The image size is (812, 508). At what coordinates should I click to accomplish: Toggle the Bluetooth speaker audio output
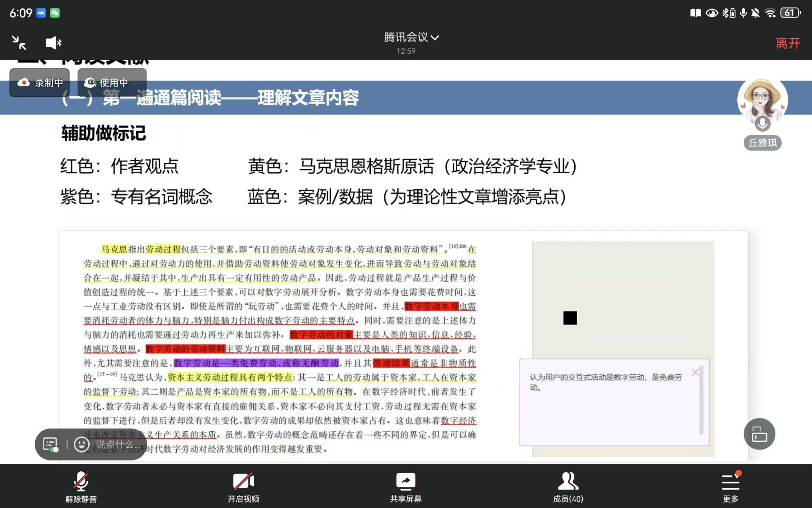click(x=54, y=43)
